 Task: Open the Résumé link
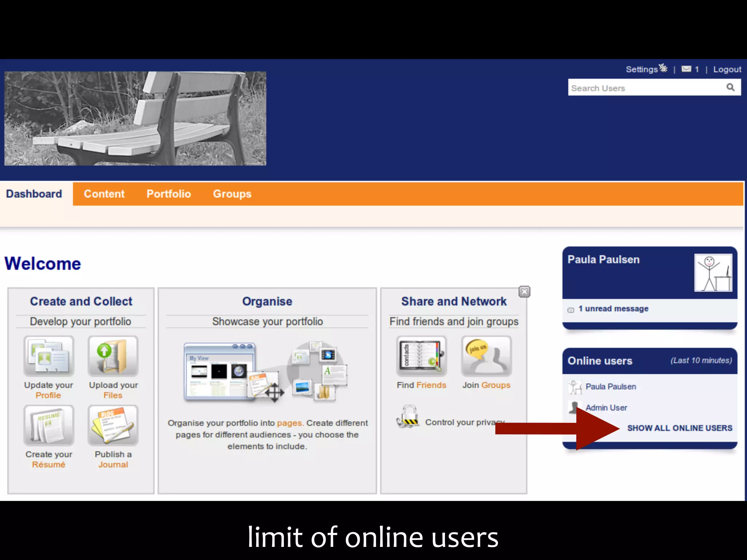[49, 464]
